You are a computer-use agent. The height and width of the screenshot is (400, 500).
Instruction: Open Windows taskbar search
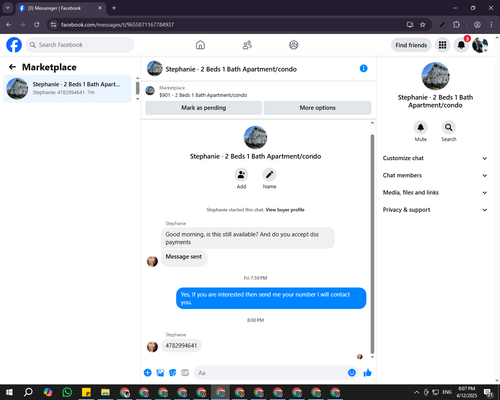[28, 392]
